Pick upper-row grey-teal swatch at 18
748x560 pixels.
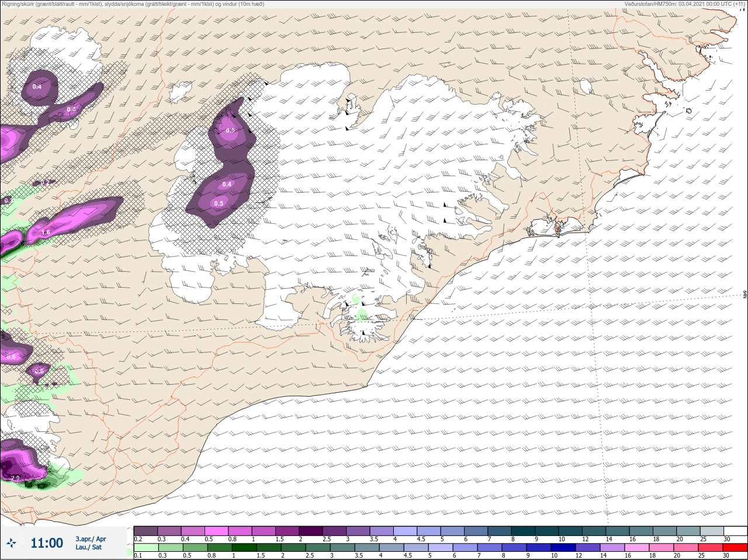pyautogui.click(x=664, y=531)
